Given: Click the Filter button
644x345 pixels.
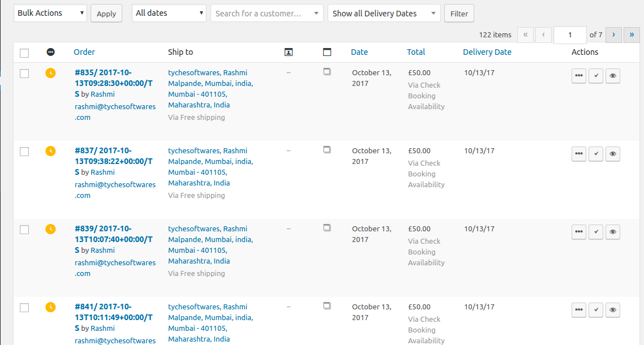Looking at the screenshot, I should point(459,14).
